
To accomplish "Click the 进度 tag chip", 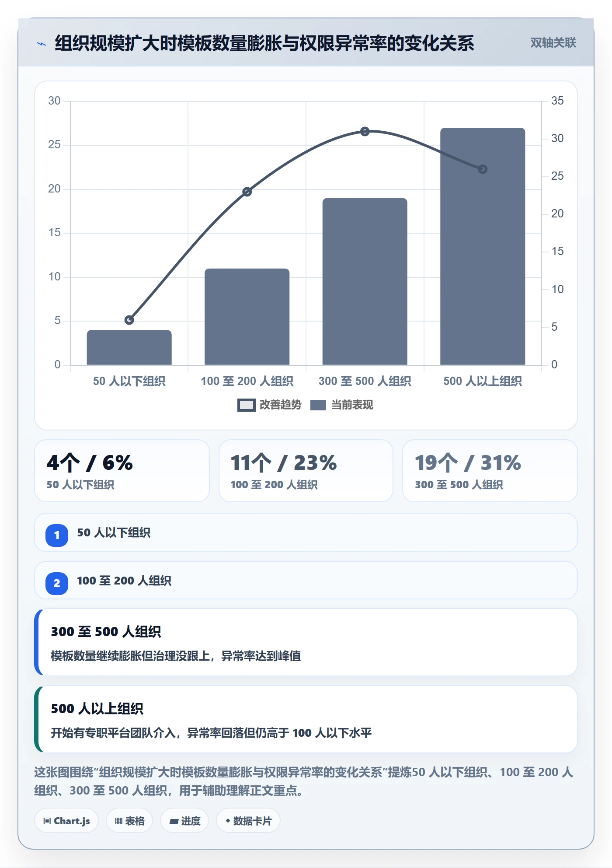I will point(184,821).
